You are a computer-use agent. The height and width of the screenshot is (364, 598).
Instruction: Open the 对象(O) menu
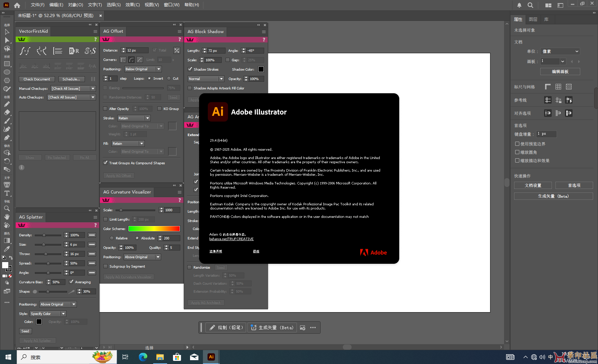76,5
